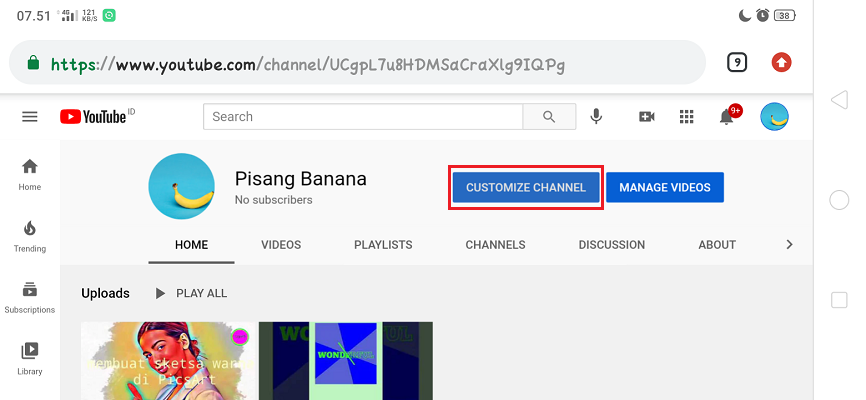866x400 pixels.
Task: Click the browser URL address bar
Action: click(x=357, y=62)
